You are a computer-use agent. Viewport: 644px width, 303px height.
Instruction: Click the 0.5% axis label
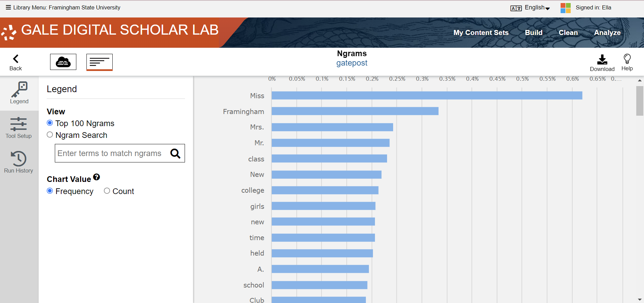522,79
